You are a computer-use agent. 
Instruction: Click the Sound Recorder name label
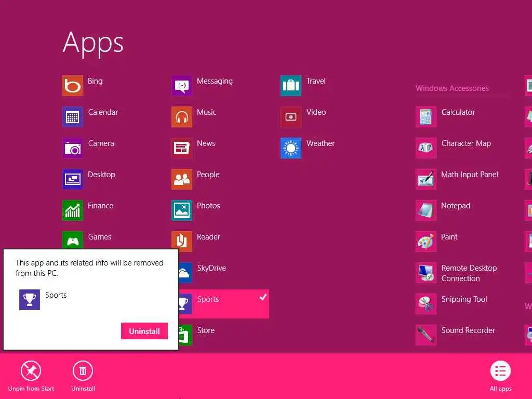click(x=468, y=330)
